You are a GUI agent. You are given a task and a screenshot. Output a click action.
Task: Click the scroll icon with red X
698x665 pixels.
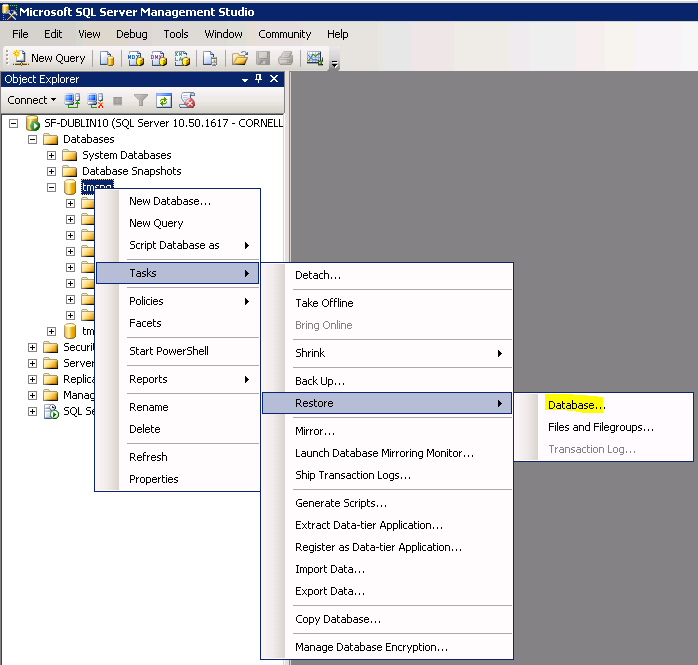pos(187,101)
